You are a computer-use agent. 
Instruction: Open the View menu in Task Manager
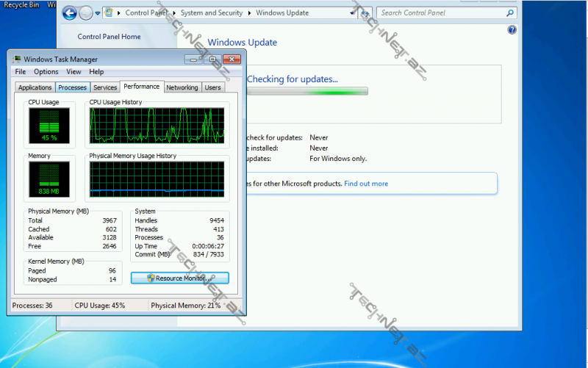coord(73,72)
